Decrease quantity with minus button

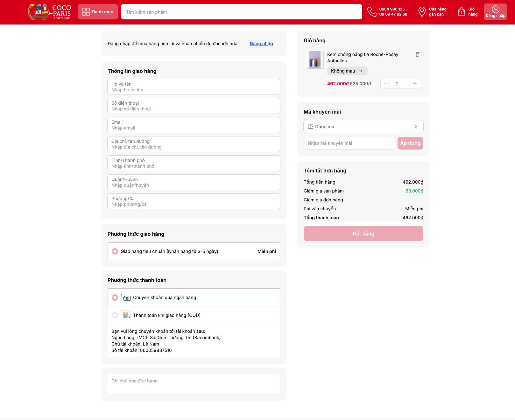tap(385, 84)
